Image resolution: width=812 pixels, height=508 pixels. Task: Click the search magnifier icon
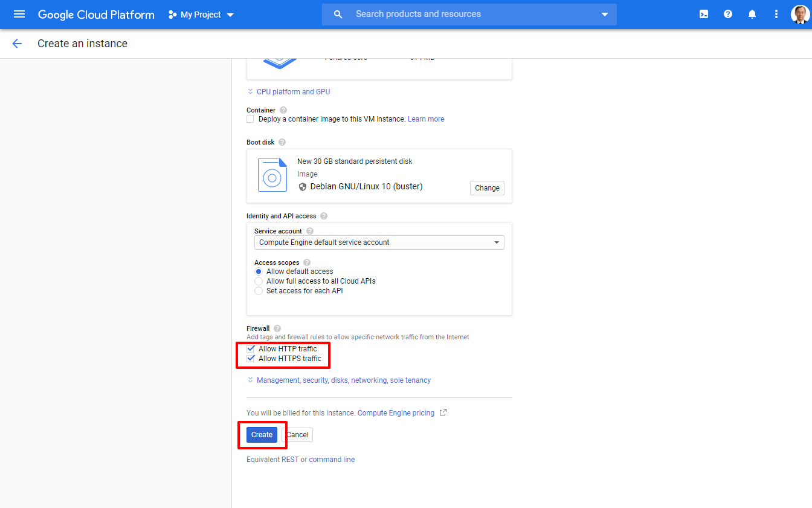(338, 15)
